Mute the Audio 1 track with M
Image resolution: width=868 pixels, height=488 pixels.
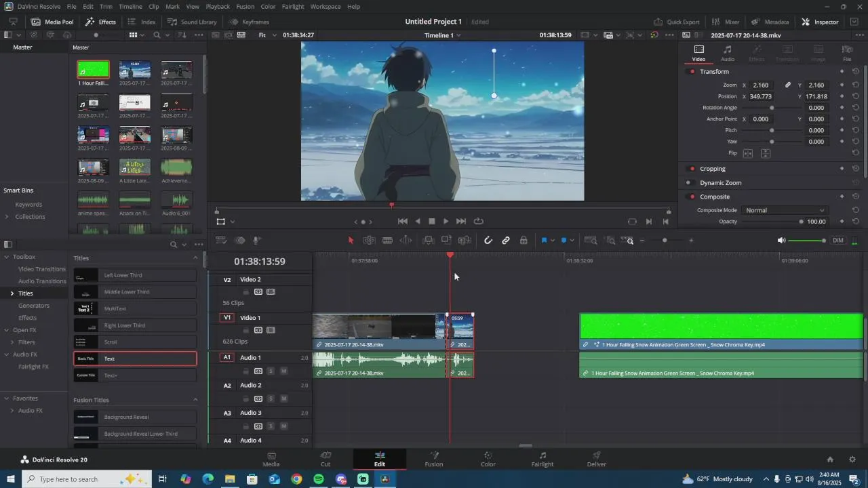[283, 371]
